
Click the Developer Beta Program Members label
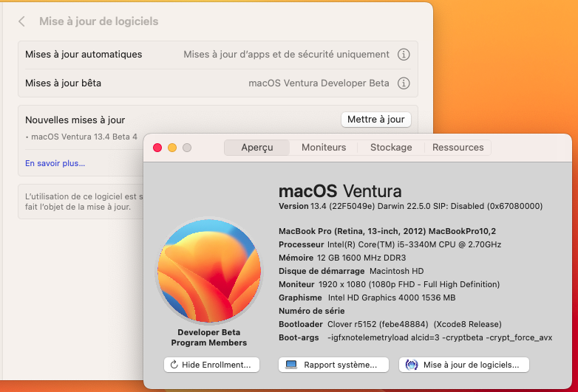[x=209, y=337]
